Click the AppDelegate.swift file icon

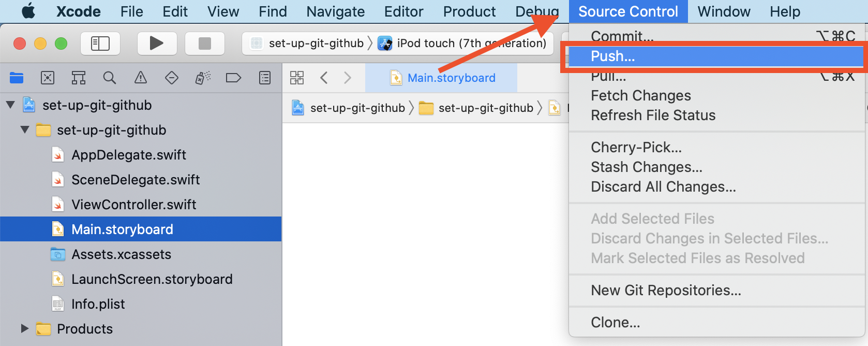[x=58, y=155]
